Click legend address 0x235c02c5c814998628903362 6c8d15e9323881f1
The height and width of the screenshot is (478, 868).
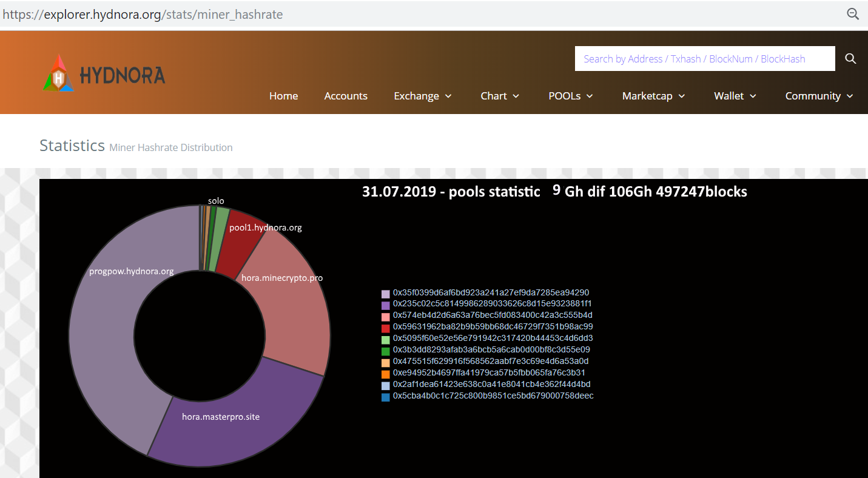pos(493,303)
